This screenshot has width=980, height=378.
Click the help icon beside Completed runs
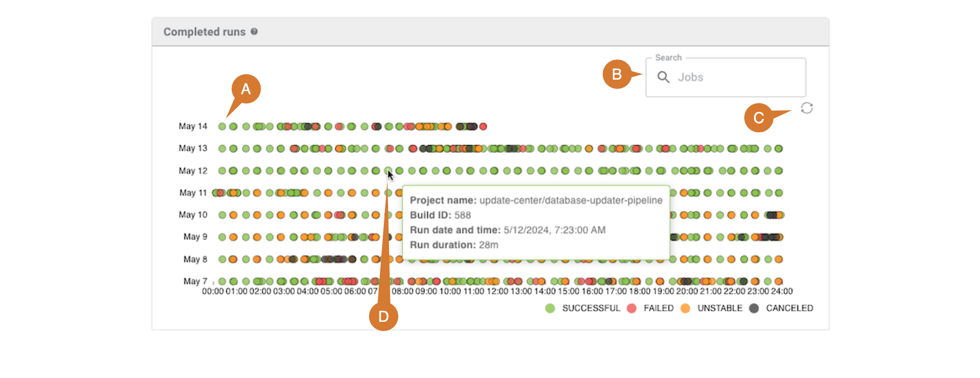click(x=254, y=31)
